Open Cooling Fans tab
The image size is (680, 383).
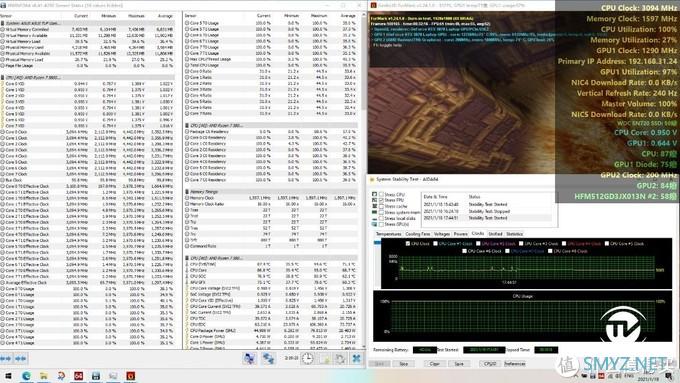tap(417, 234)
